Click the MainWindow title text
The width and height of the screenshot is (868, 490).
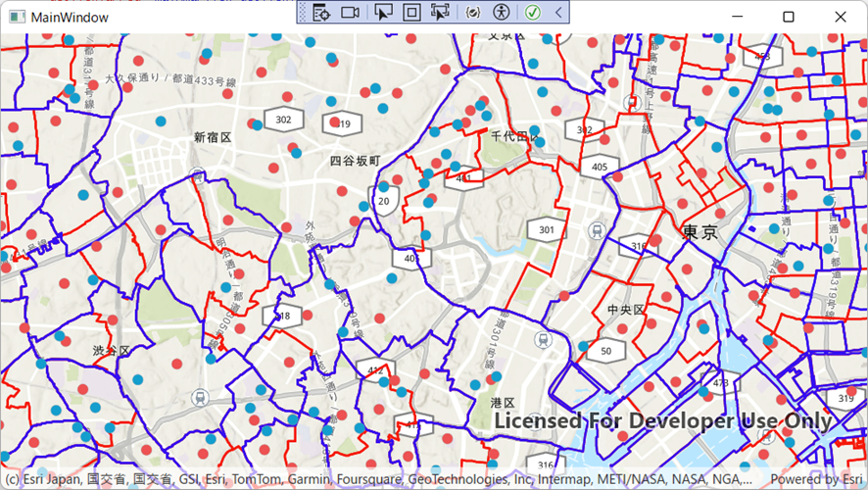70,18
